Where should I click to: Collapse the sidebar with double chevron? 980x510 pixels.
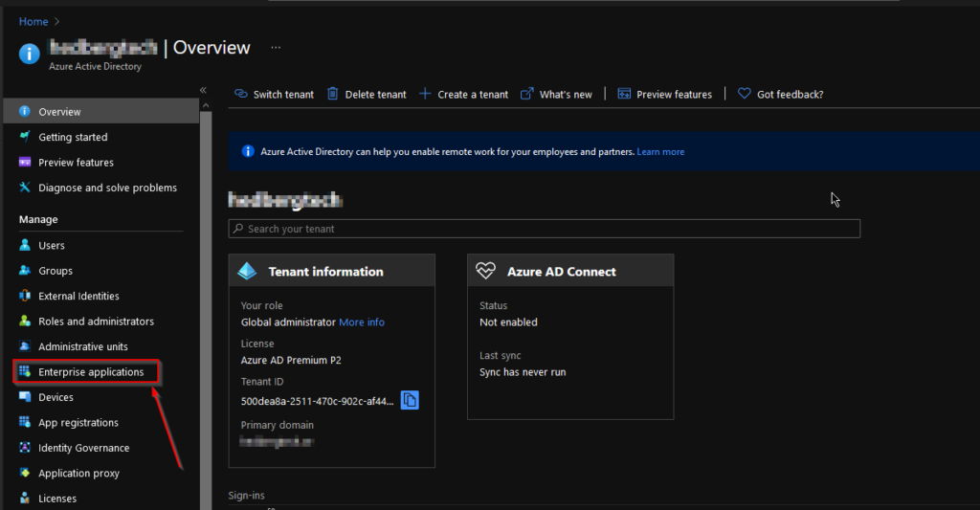(203, 90)
